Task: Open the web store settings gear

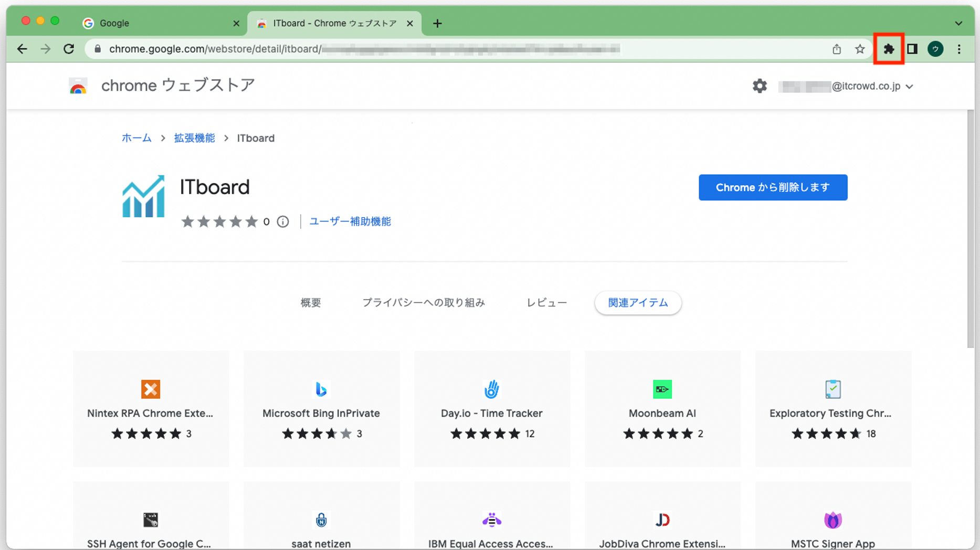Action: click(759, 86)
